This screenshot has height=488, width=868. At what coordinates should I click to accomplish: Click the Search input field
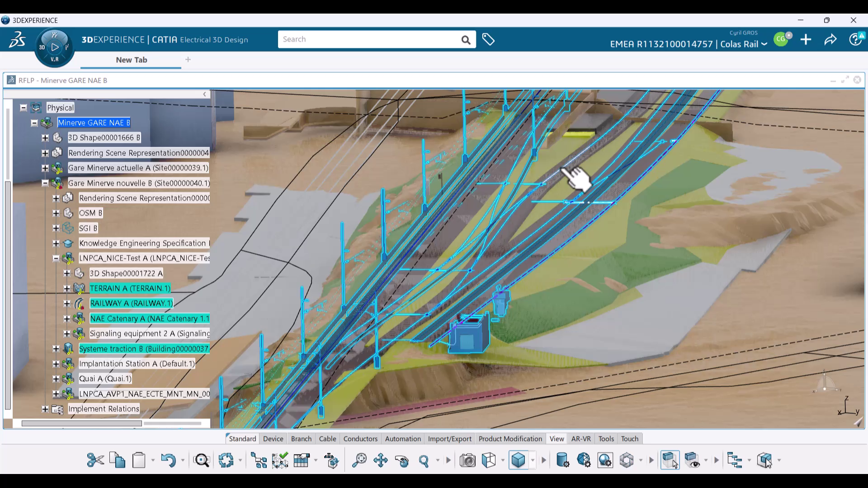368,39
